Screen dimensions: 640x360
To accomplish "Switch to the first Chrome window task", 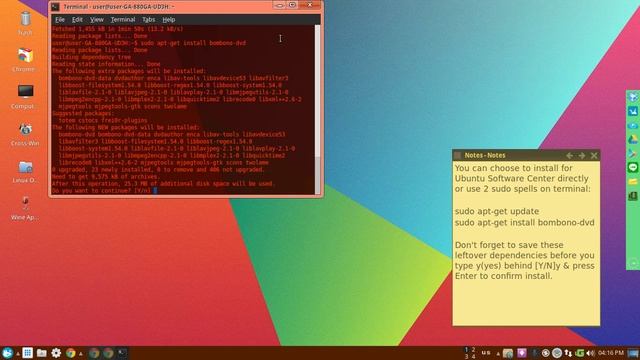I will coord(94,353).
